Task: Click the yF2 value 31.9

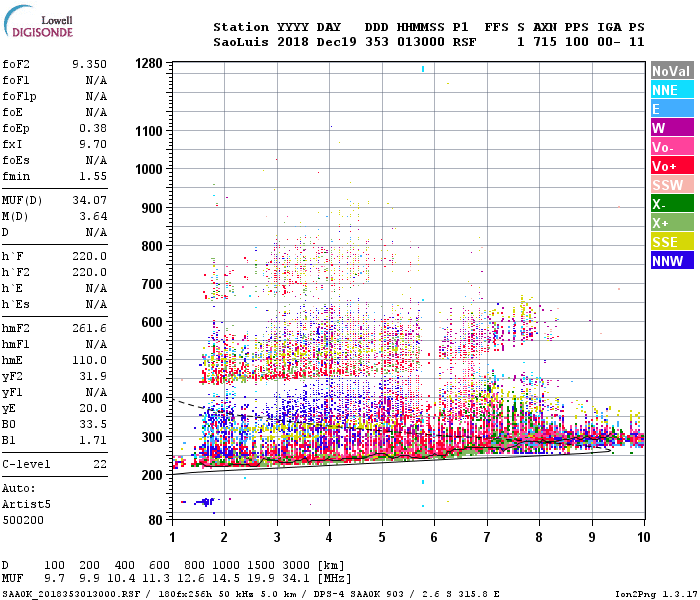Action: click(x=93, y=376)
